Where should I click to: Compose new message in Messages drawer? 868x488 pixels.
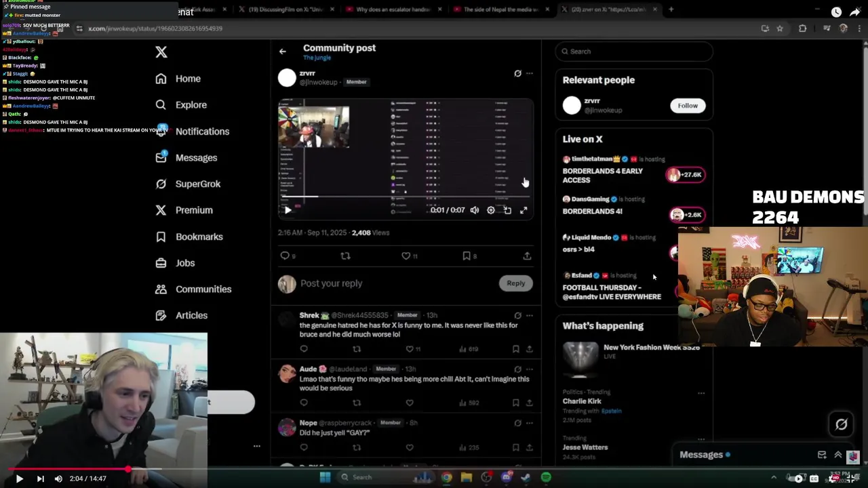[822, 455]
